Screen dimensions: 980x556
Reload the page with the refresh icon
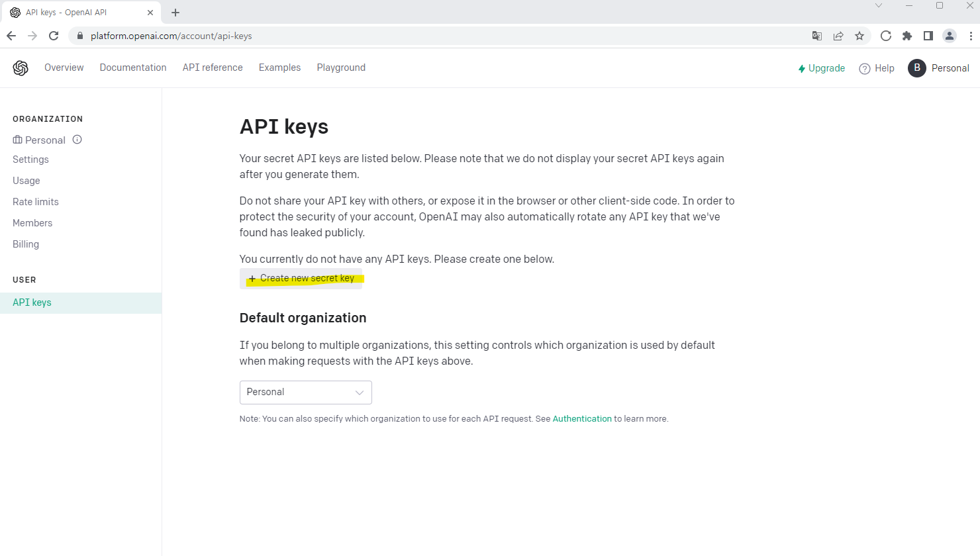click(x=54, y=36)
